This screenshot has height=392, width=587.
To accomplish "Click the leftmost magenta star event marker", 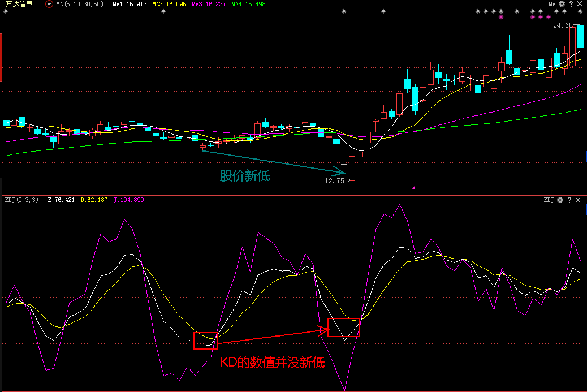I will pos(501,17).
